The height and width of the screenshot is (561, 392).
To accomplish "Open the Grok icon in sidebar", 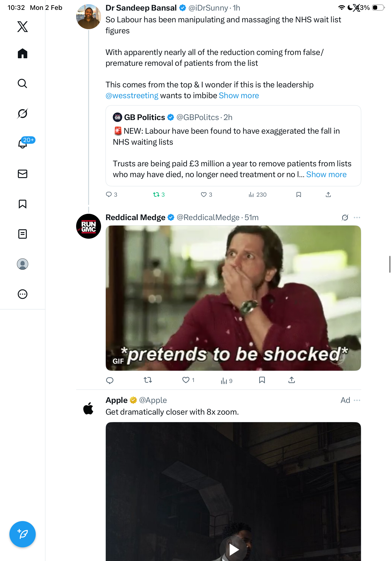I will pos(23,114).
